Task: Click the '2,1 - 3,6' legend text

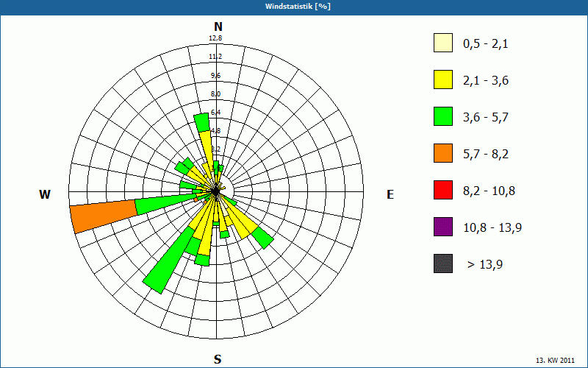Action: (x=486, y=81)
